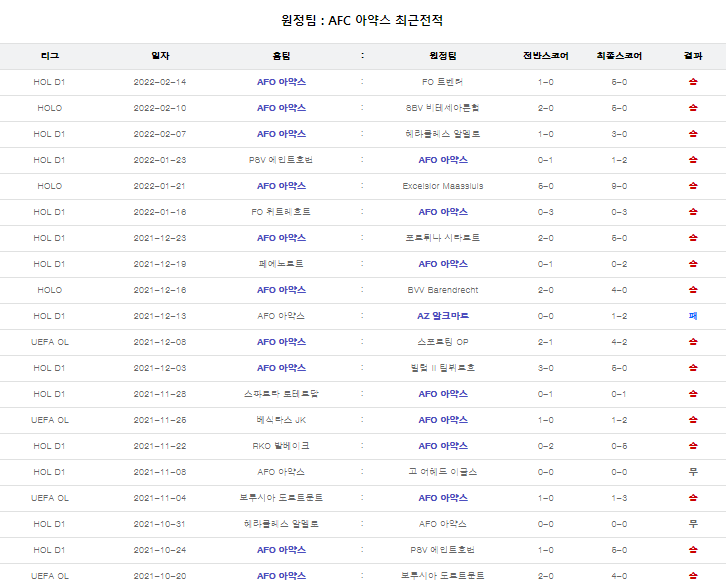Click the '최종스코어' column header
Viewport: 726px width, 586px height.
pos(619,56)
